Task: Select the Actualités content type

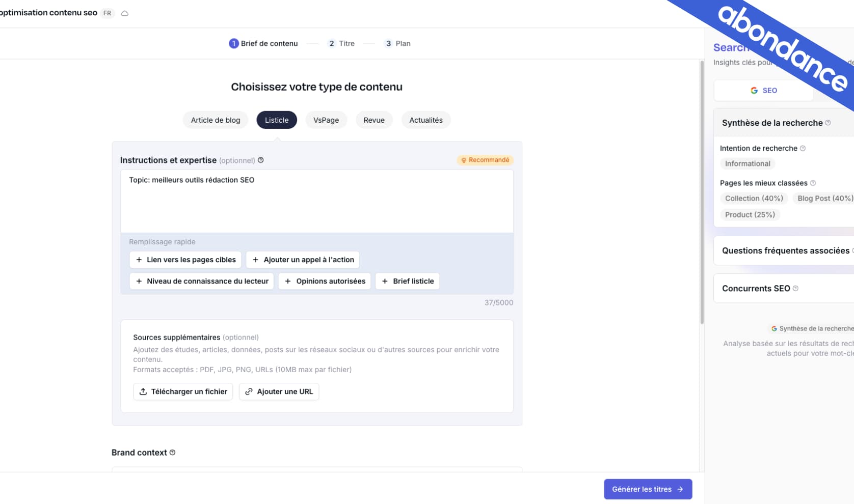Action: (x=426, y=120)
